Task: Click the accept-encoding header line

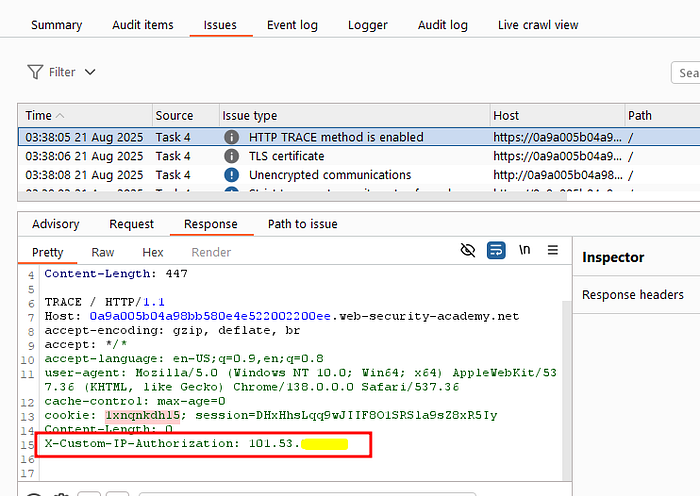Action: pyautogui.click(x=172, y=330)
